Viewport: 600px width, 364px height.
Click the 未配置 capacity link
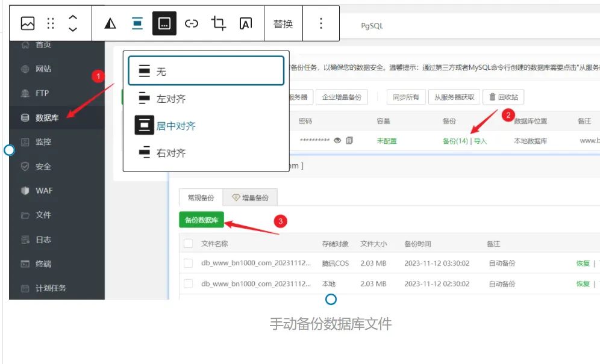tap(387, 141)
